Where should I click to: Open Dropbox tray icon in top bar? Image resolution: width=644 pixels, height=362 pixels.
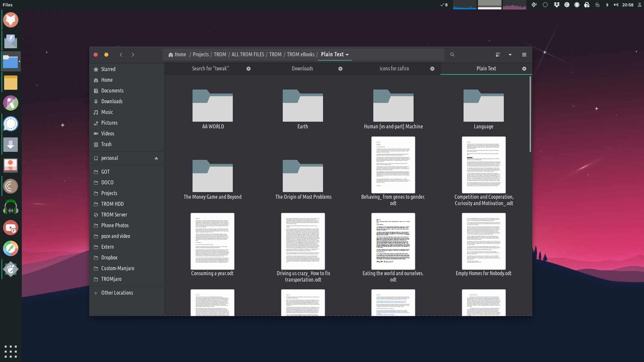pyautogui.click(x=557, y=5)
